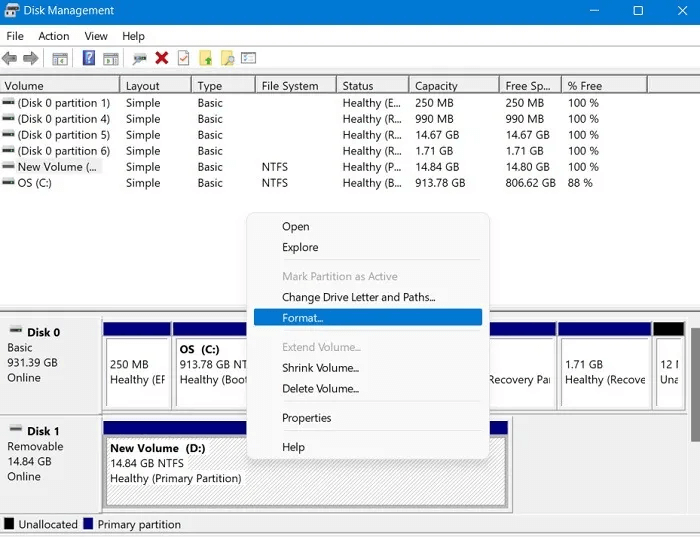This screenshot has height=537, width=700.
Task: Choose Open from the context menu
Action: 368,226
